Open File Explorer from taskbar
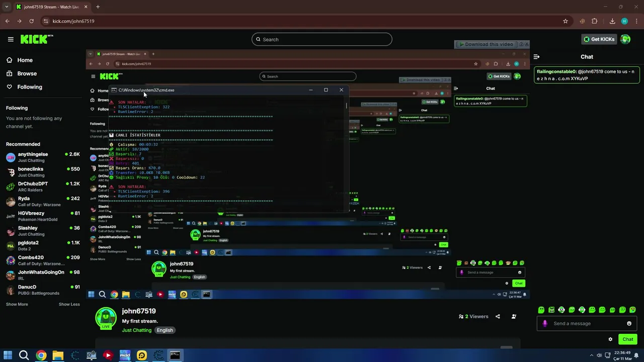This screenshot has height=362, width=644. click(x=58, y=355)
